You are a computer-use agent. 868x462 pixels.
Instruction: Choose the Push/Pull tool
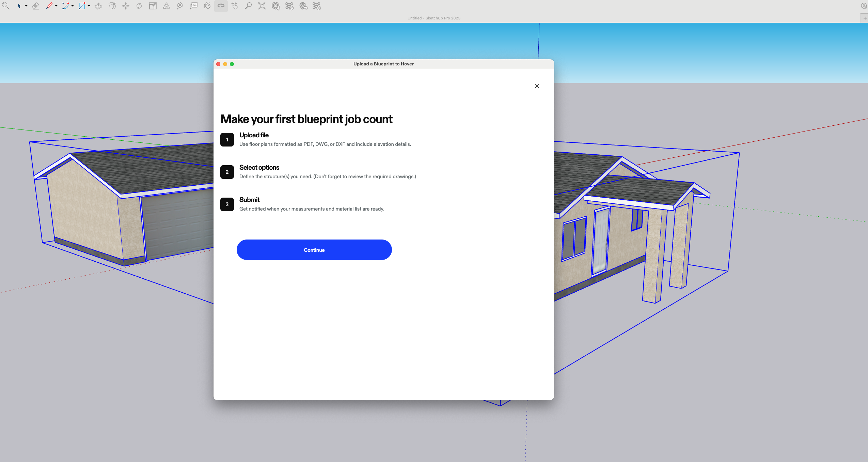(x=98, y=6)
